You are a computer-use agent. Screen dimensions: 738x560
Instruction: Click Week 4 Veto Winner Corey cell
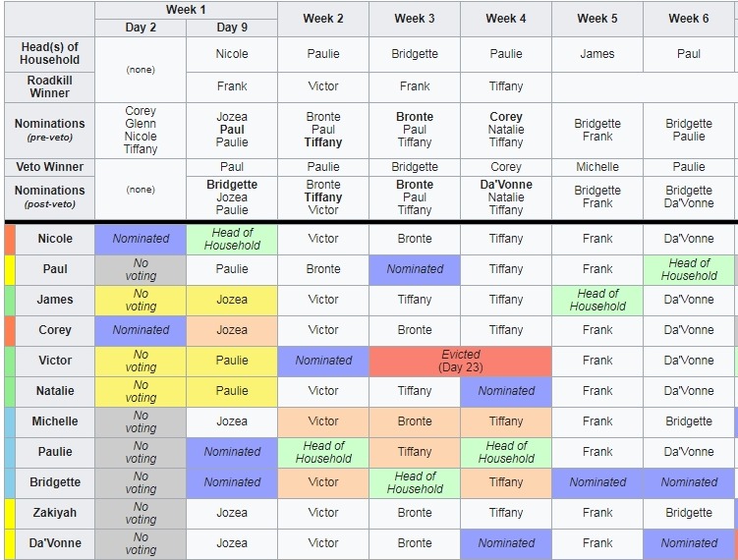tap(506, 167)
